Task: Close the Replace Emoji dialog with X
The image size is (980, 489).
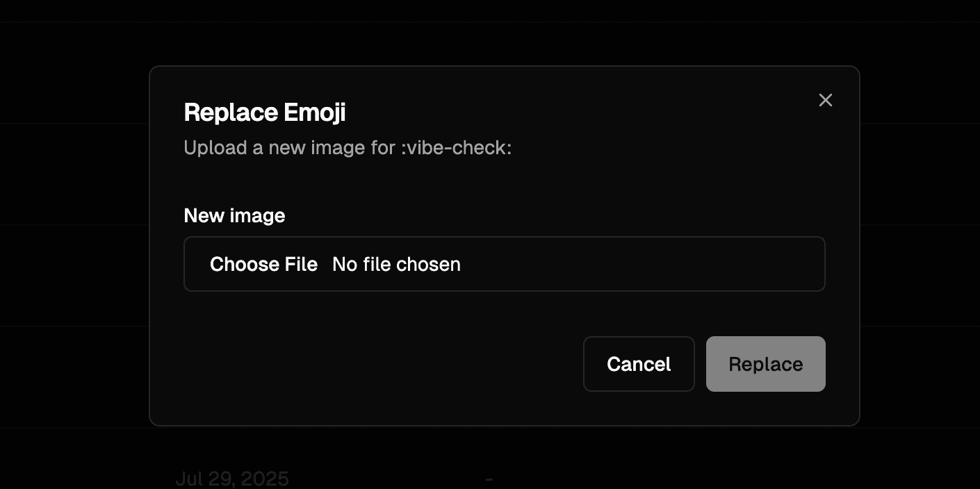Action: click(825, 100)
